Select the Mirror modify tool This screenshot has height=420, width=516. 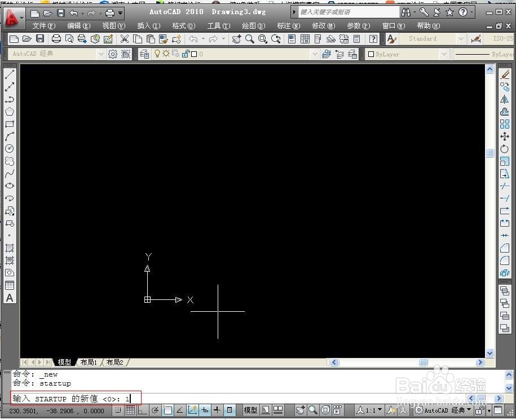pyautogui.click(x=505, y=99)
